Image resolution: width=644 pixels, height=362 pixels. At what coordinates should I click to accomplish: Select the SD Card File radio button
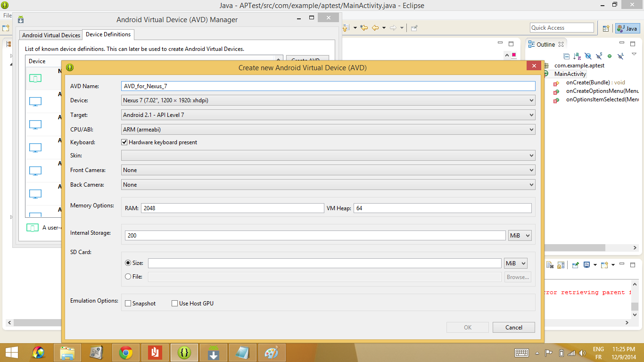128,277
